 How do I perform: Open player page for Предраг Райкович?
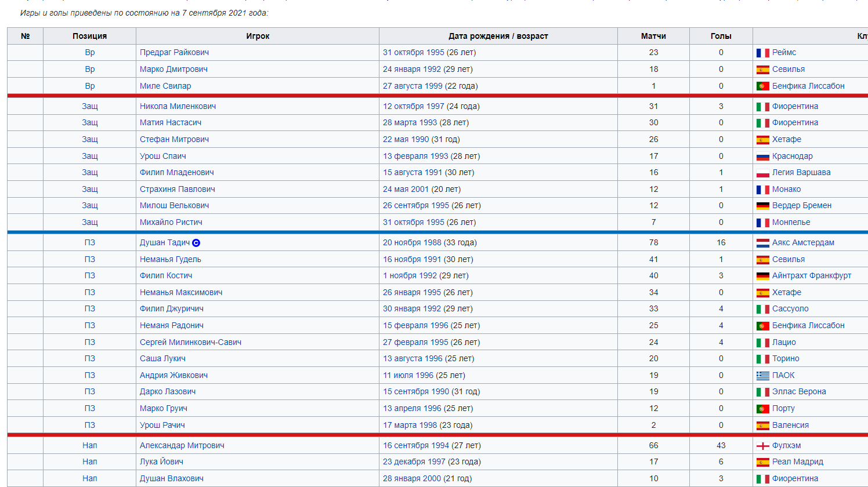174,52
